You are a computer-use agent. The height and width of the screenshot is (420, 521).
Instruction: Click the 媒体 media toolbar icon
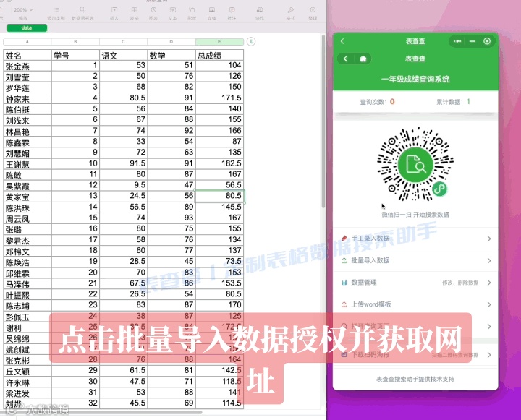211,10
